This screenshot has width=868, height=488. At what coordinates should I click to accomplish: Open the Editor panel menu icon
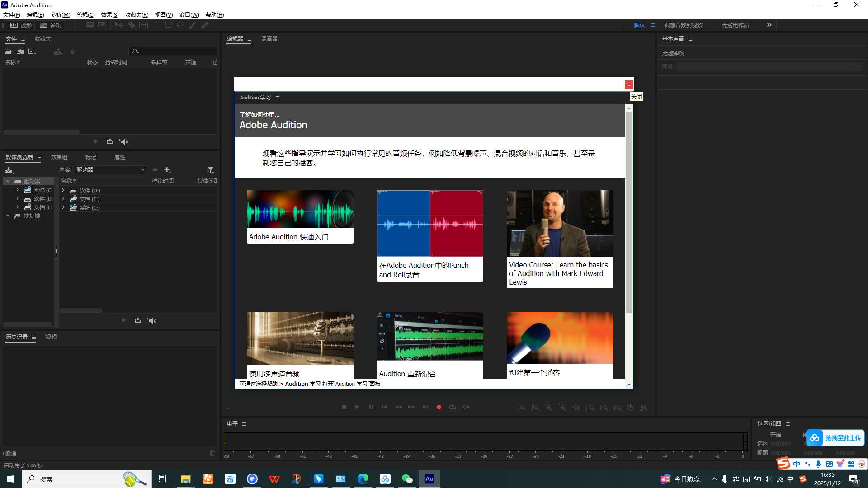coord(249,39)
